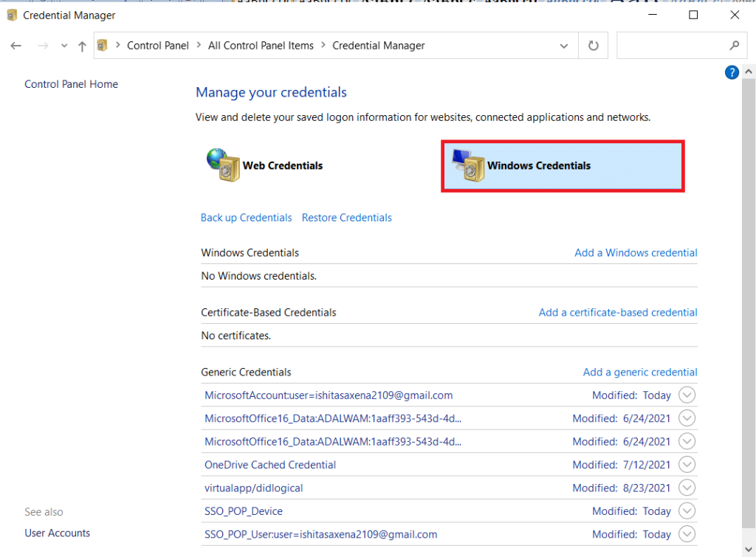Expand the SSO_POP_Device chevron
The height and width of the screenshot is (557, 756).
687,511
